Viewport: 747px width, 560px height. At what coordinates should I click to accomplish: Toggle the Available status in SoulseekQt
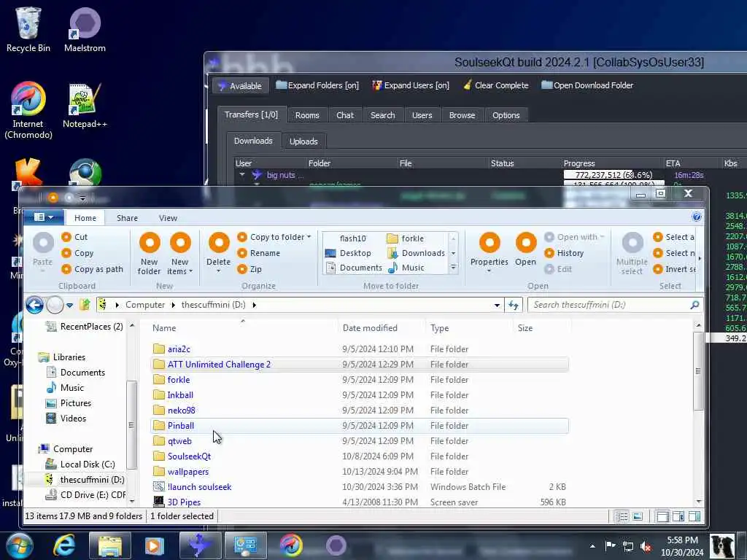pyautogui.click(x=240, y=86)
